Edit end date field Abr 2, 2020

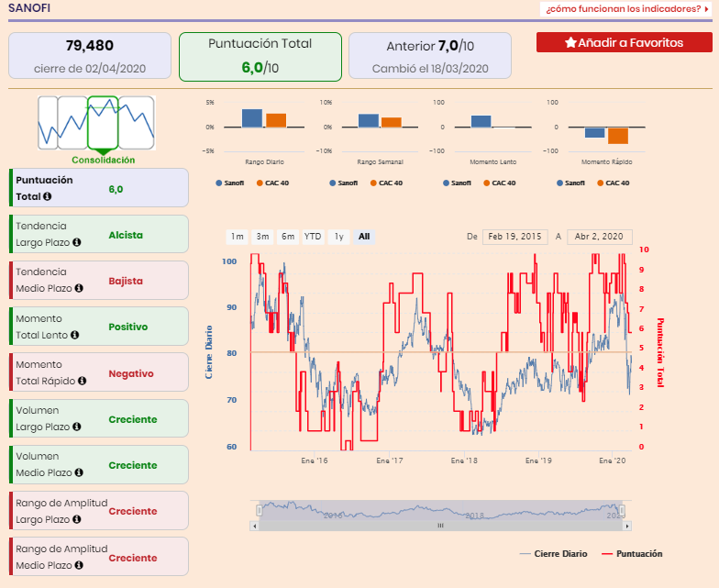600,237
